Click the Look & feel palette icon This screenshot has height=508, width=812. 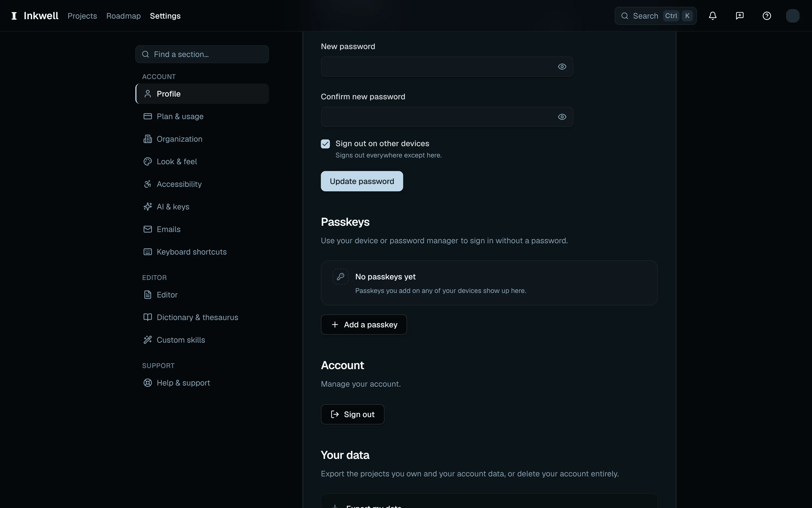pos(148,162)
